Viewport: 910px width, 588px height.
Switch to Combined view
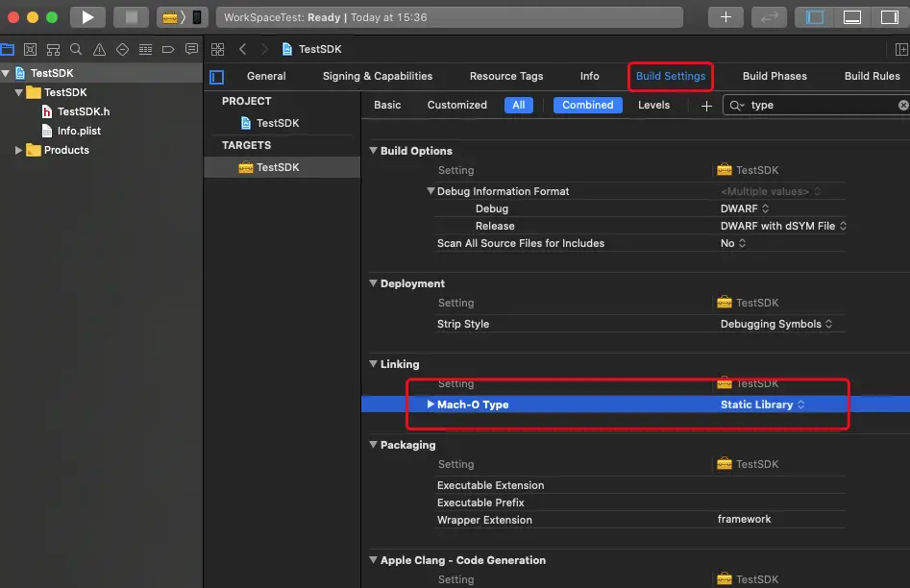click(588, 105)
